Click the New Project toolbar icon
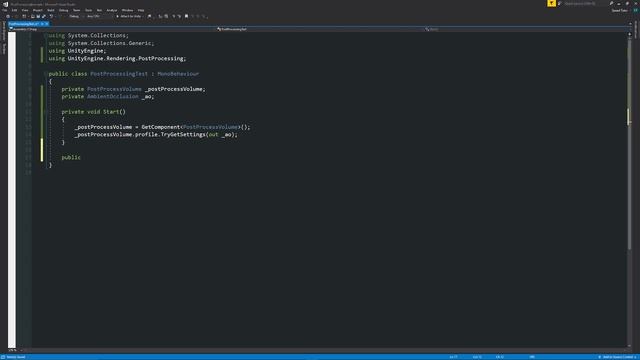640x360 pixels. point(24,16)
